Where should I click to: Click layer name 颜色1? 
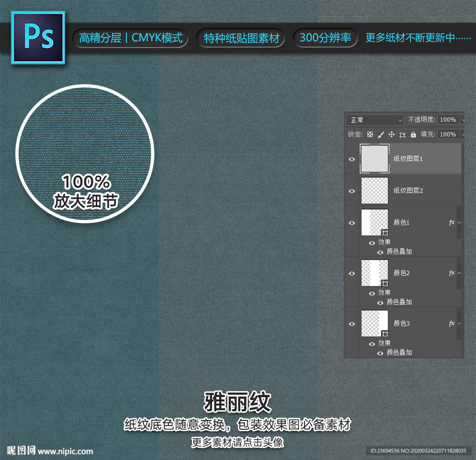point(401,222)
